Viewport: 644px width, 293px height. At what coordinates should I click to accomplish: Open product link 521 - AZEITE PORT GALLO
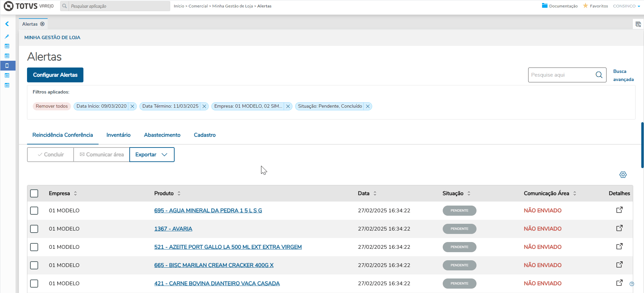(x=228, y=247)
